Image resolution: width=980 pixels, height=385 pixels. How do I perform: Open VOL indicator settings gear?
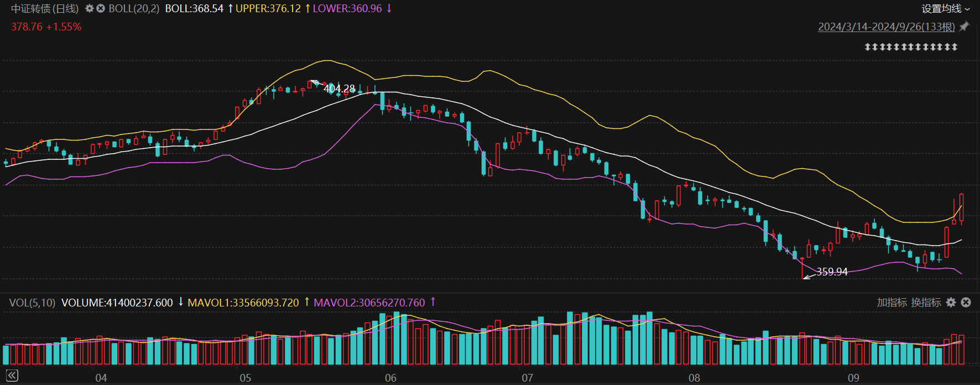point(951,303)
